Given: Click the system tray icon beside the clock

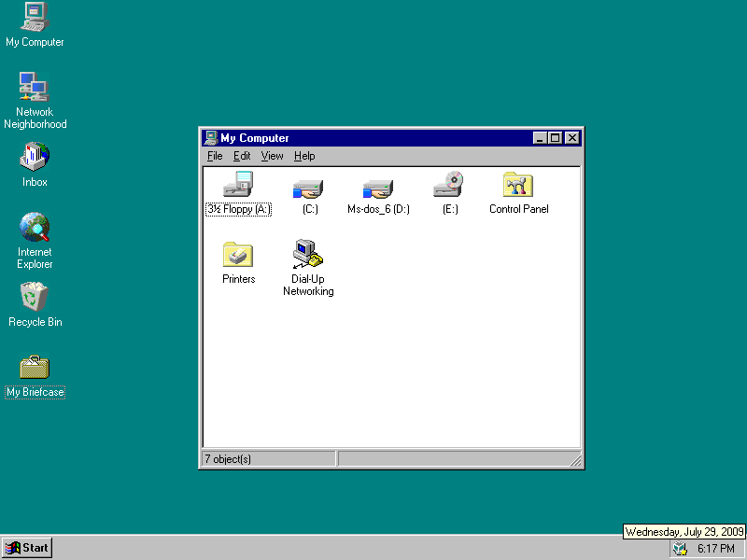Looking at the screenshot, I should tap(680, 549).
